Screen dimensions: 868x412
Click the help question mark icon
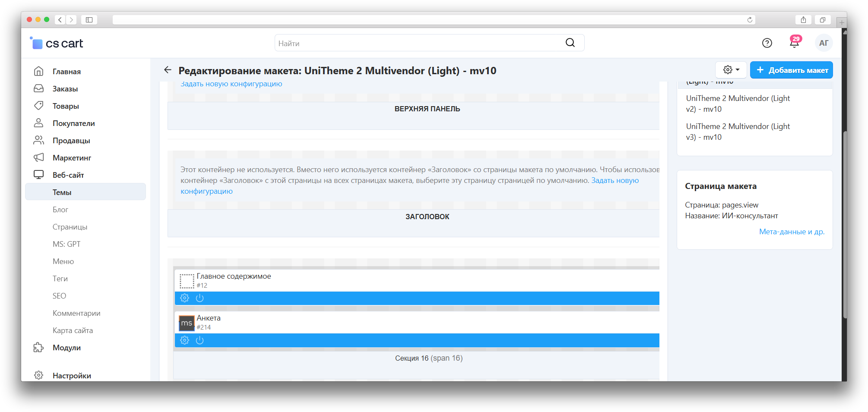tap(767, 43)
